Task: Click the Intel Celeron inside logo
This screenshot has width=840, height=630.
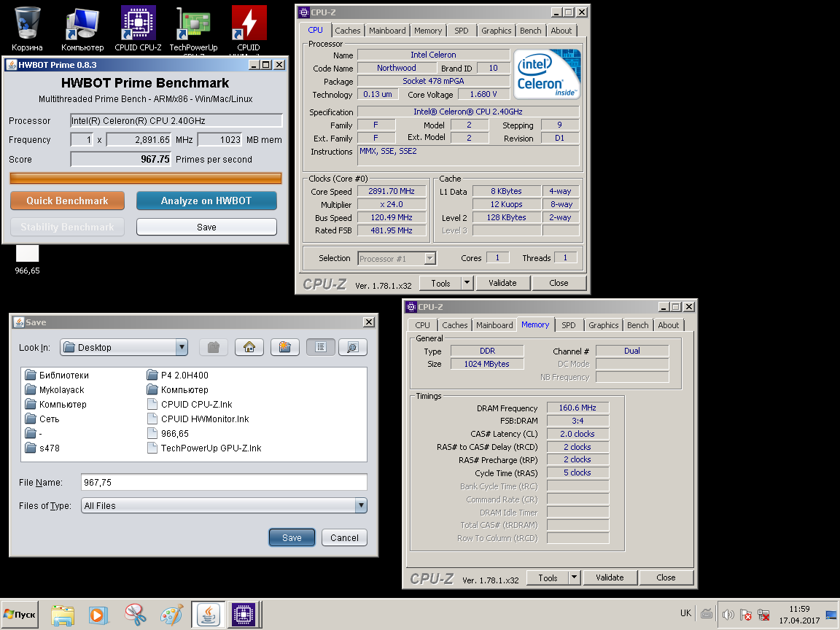Action: coord(547,74)
